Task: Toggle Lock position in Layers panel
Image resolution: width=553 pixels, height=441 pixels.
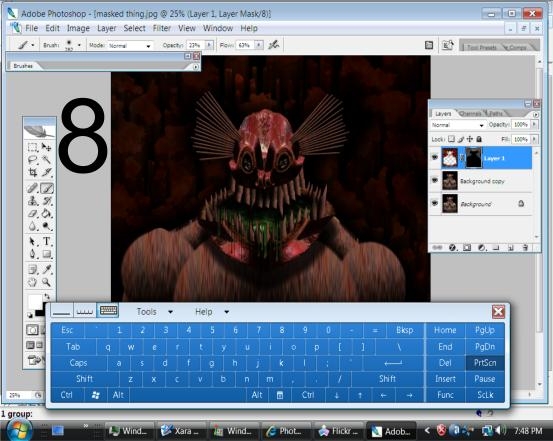Action: [x=470, y=139]
